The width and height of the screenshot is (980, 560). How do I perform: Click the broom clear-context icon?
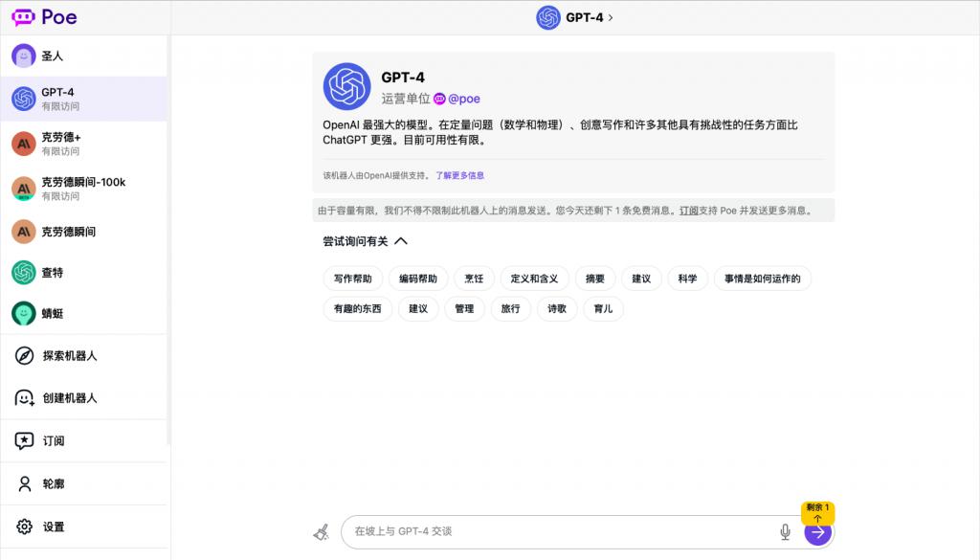tap(322, 532)
